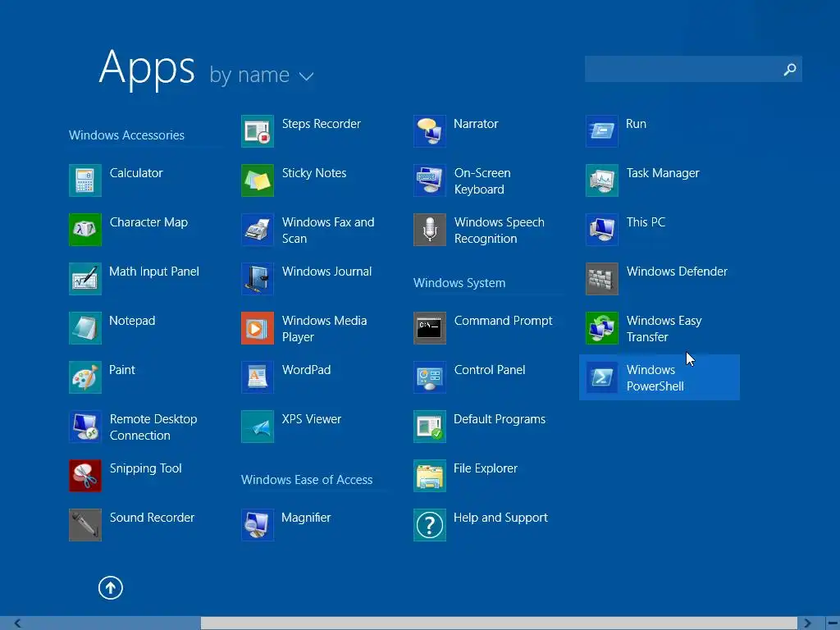Open Windows Easy Transfer icon

pos(602,328)
